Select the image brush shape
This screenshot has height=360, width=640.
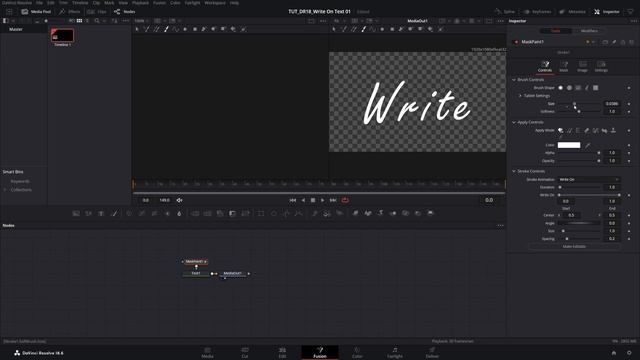click(x=578, y=88)
